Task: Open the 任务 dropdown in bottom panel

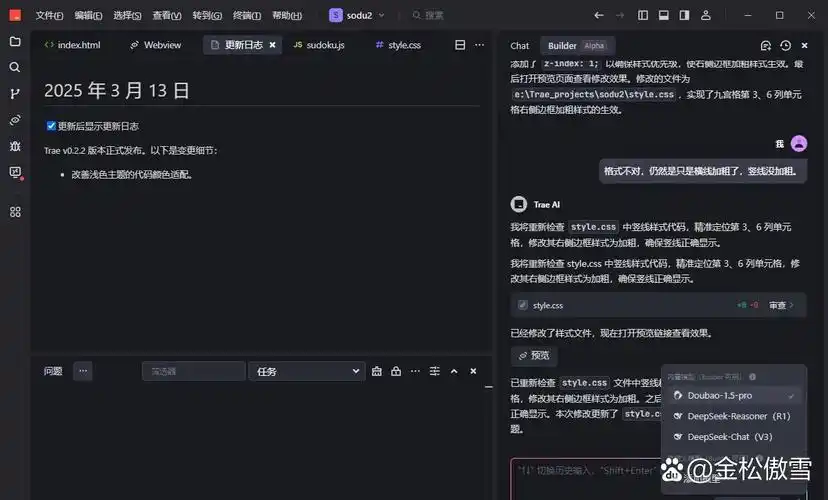Action: [307, 371]
